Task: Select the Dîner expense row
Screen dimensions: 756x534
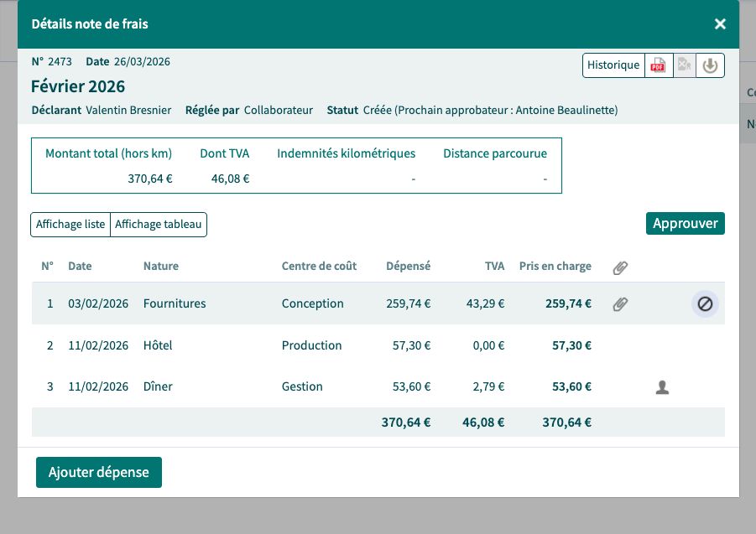Action: tap(378, 386)
